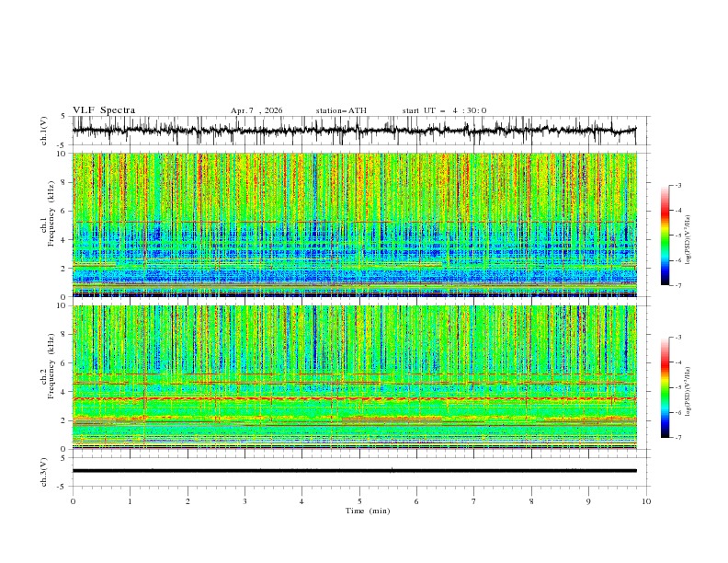Click the "4" tick on the time axis
The image size is (728, 563).
pyautogui.click(x=301, y=501)
